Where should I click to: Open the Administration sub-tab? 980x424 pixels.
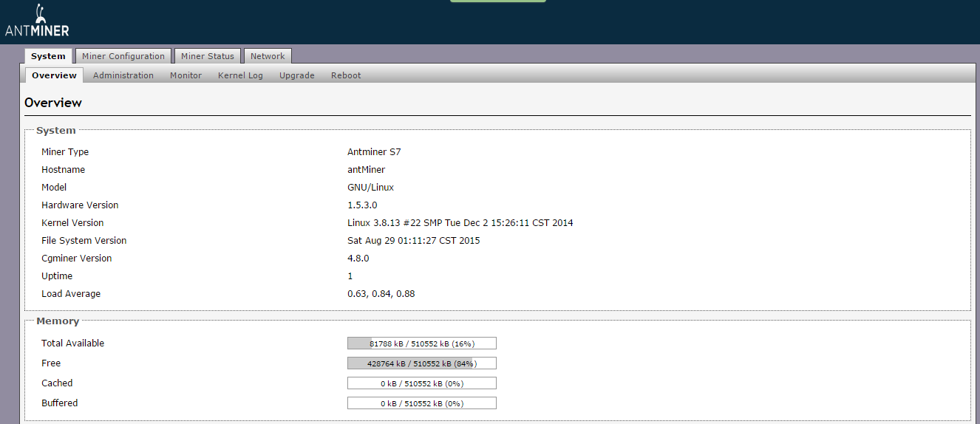tap(123, 75)
